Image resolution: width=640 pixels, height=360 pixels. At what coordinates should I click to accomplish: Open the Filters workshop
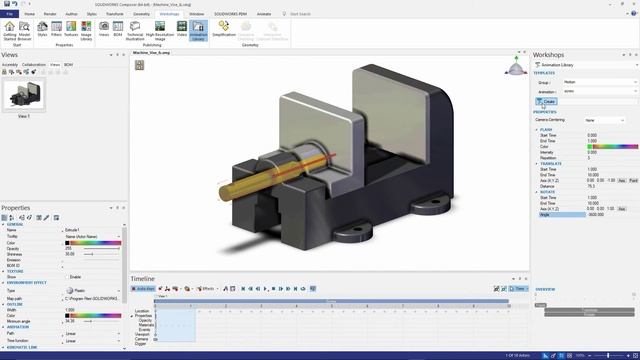click(56, 29)
